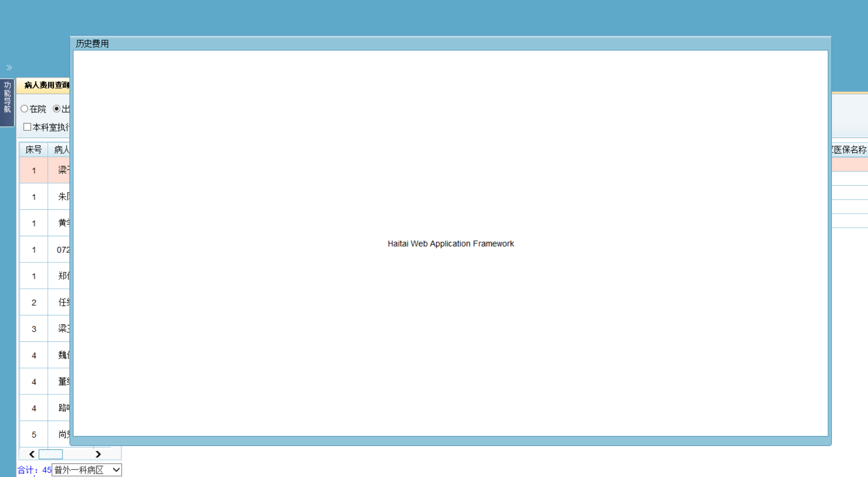
Task: Select the bed number 3 cell
Action: coord(34,329)
